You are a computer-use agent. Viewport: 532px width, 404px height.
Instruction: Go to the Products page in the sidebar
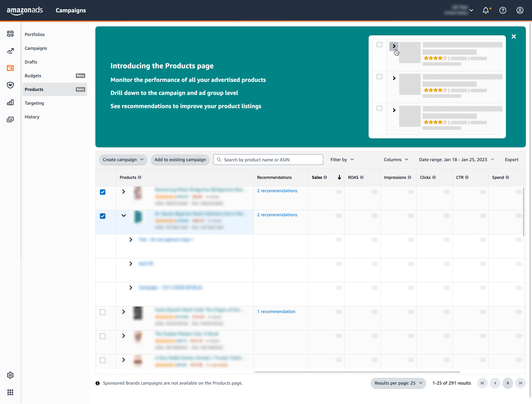click(34, 89)
